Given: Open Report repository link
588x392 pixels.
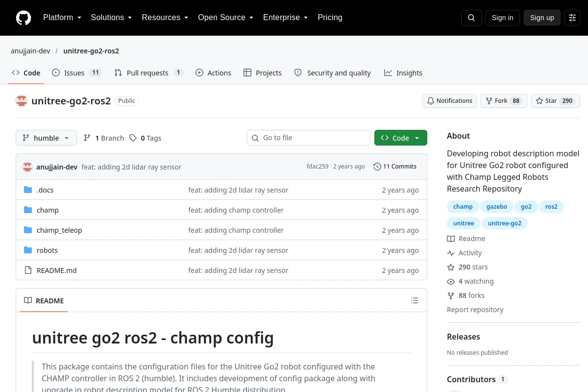Looking at the screenshot, I should [x=475, y=310].
